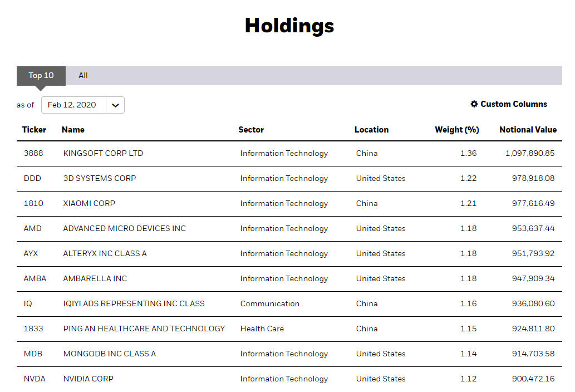Click weight 1.15 in 1833 row
The image size is (575, 392).
pyautogui.click(x=468, y=329)
